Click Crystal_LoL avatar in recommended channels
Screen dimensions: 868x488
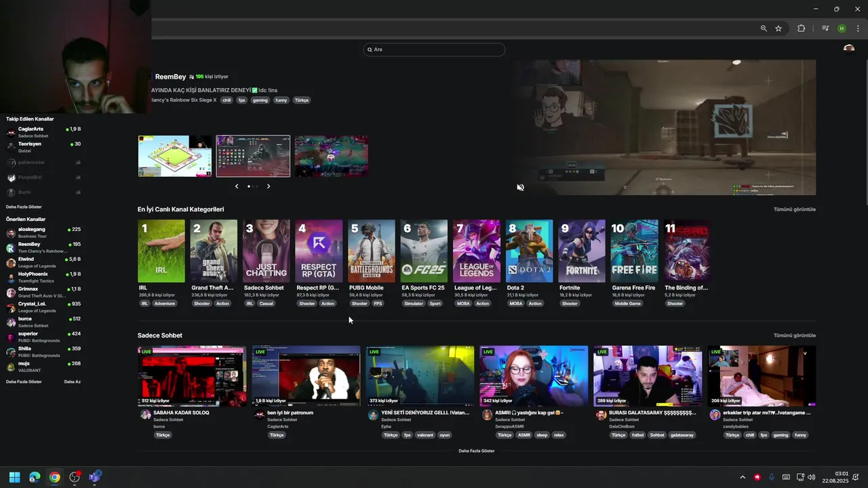pyautogui.click(x=11, y=307)
